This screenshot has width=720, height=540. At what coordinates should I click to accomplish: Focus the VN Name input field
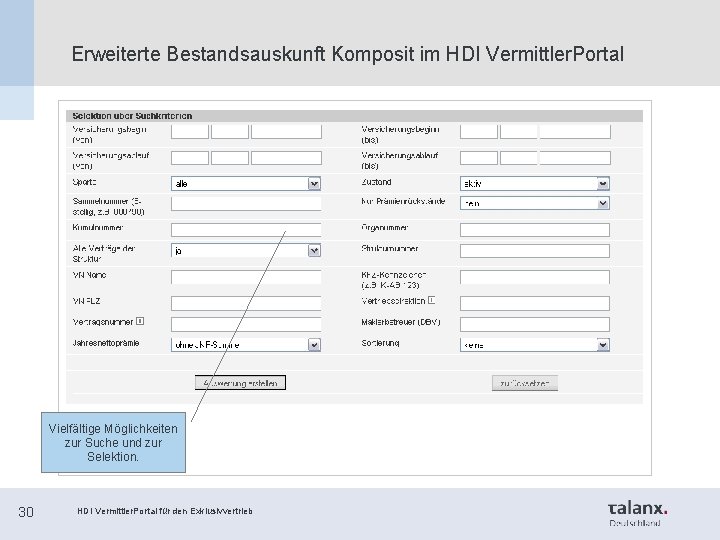246,277
